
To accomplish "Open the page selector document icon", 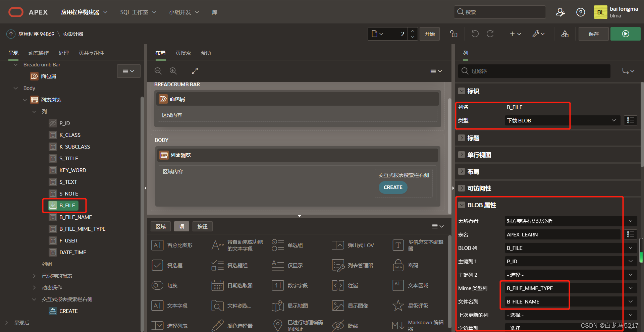I will click(x=377, y=34).
